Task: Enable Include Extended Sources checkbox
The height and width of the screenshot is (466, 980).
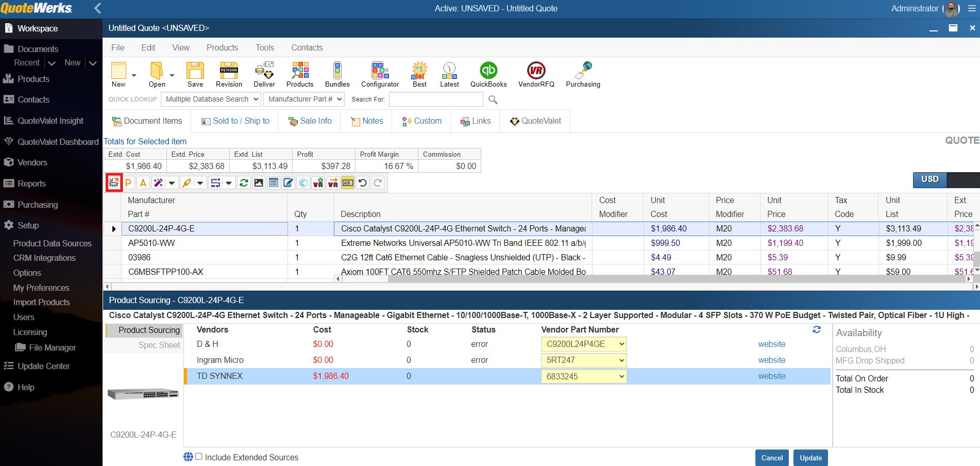Action: 199,457
